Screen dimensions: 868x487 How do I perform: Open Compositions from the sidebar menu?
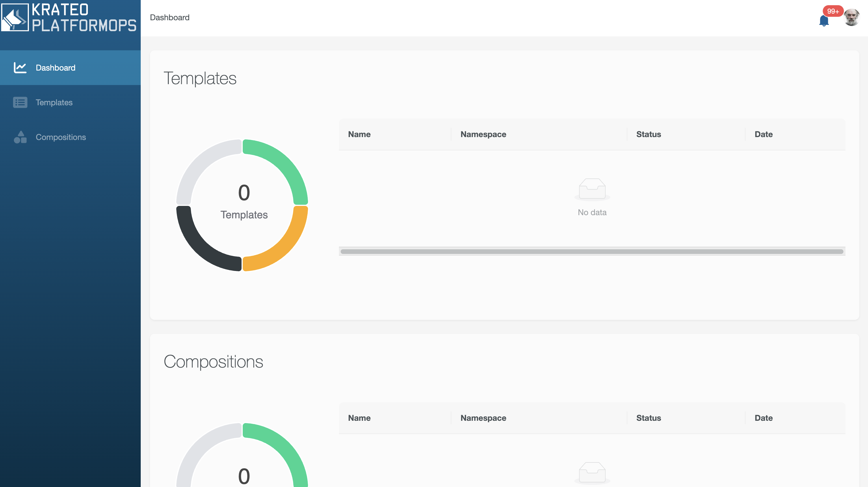pyautogui.click(x=70, y=137)
